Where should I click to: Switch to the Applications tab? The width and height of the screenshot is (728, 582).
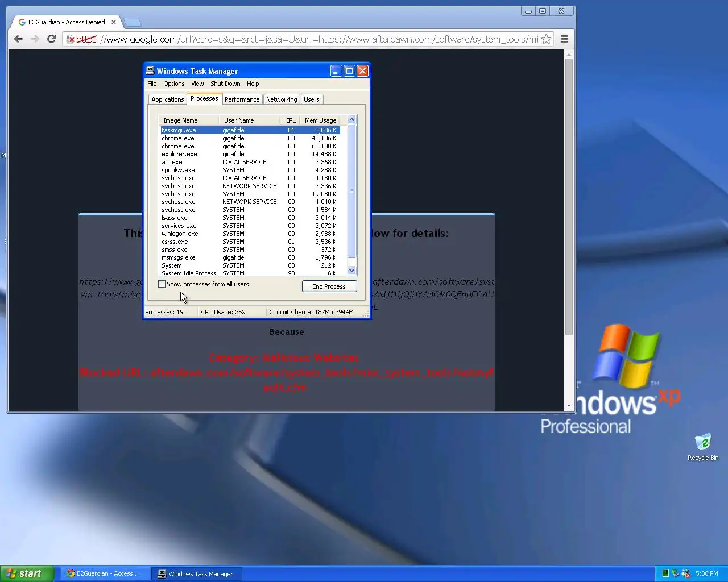click(x=168, y=99)
